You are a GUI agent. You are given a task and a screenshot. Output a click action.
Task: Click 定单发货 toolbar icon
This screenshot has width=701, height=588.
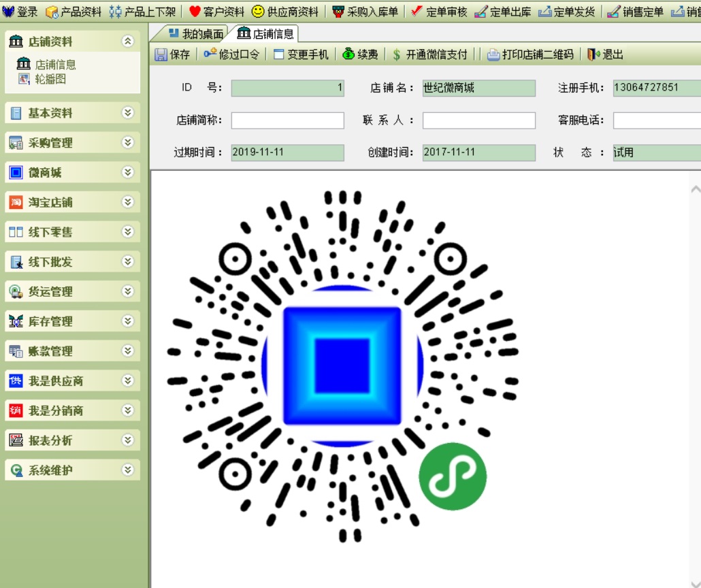[544, 12]
